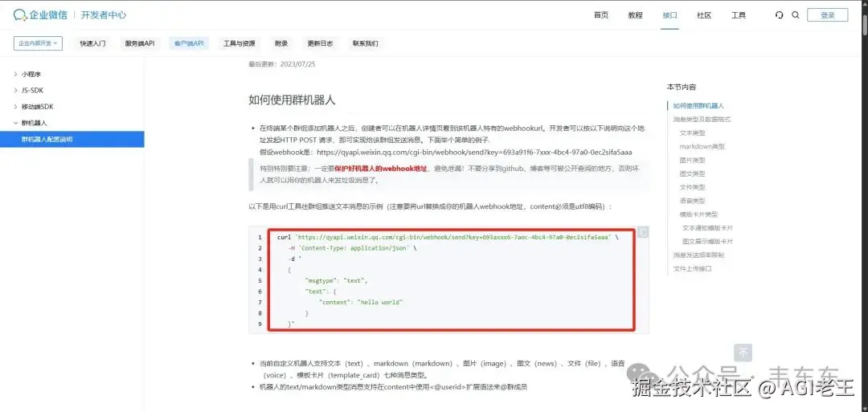Expand the 移动端SDK tree chevron
Image resolution: width=868 pixels, height=412 pixels.
(x=15, y=107)
